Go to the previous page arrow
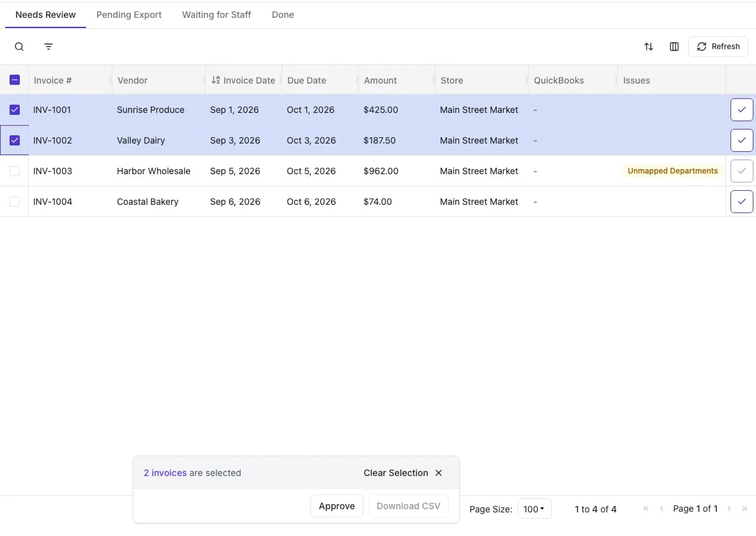756x536 pixels. [661, 509]
